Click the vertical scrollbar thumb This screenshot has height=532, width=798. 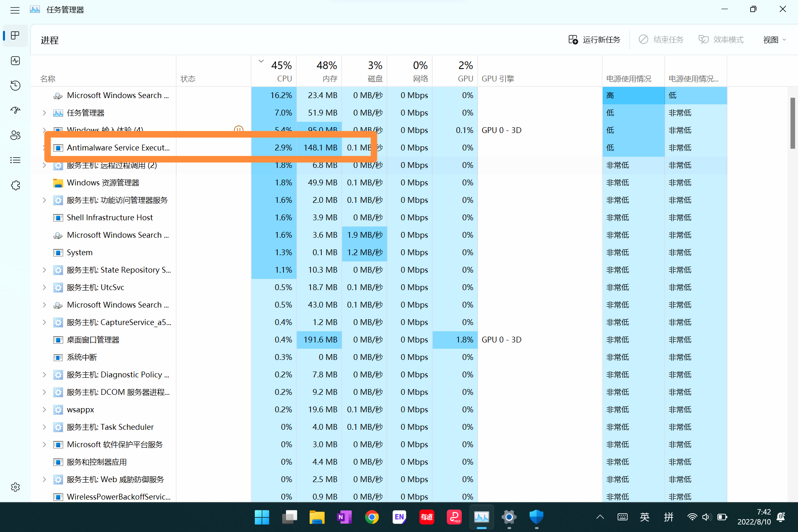coord(793,123)
